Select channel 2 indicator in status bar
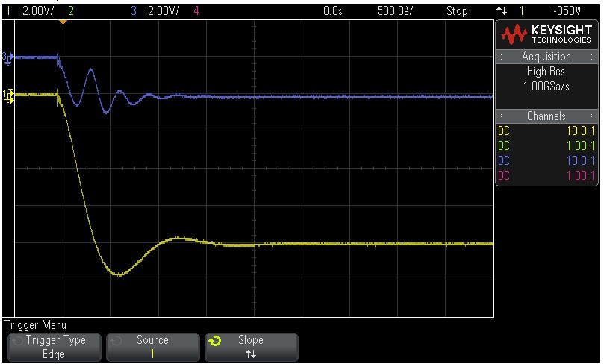The image size is (604, 364). pos(70,10)
